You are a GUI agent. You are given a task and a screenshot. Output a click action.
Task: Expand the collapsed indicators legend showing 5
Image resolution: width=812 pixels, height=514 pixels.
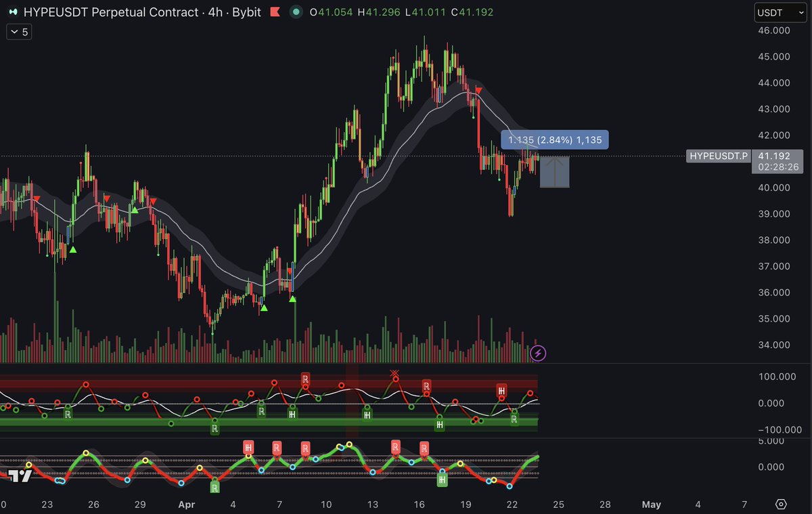[x=18, y=32]
